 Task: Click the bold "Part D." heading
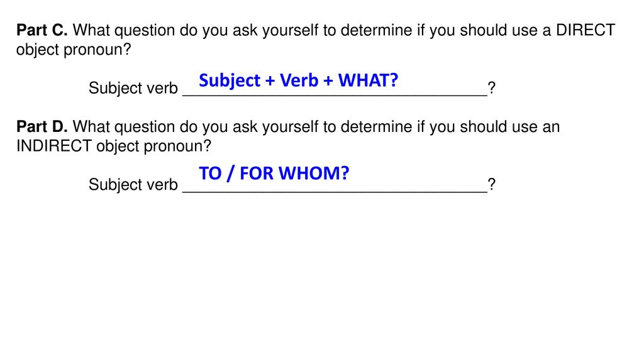(42, 126)
